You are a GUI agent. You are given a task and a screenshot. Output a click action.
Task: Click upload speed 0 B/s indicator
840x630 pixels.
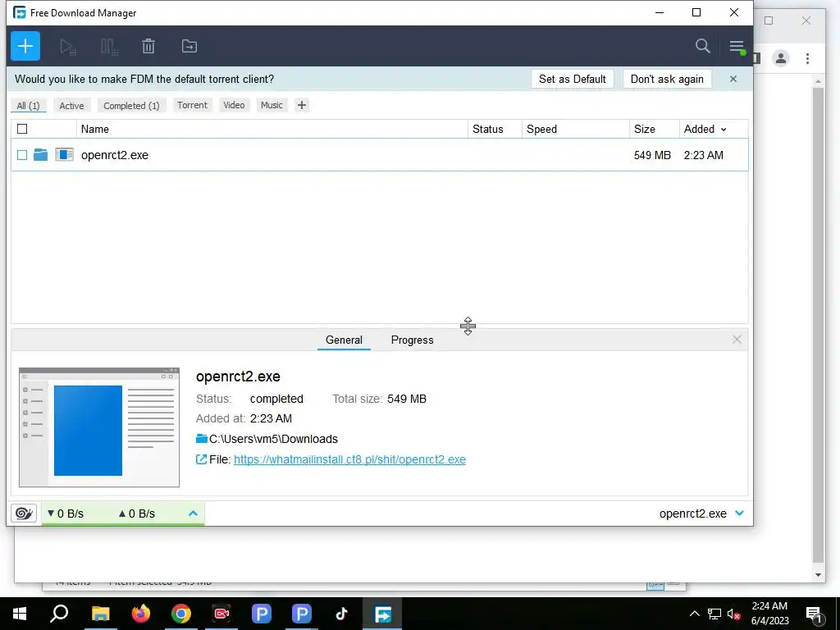click(137, 514)
